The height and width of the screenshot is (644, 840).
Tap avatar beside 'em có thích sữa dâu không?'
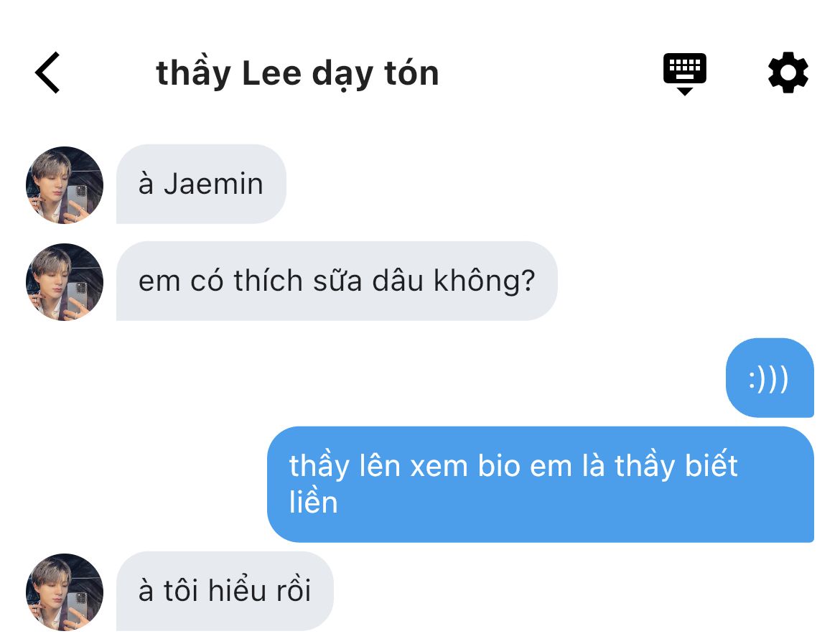[x=65, y=282]
